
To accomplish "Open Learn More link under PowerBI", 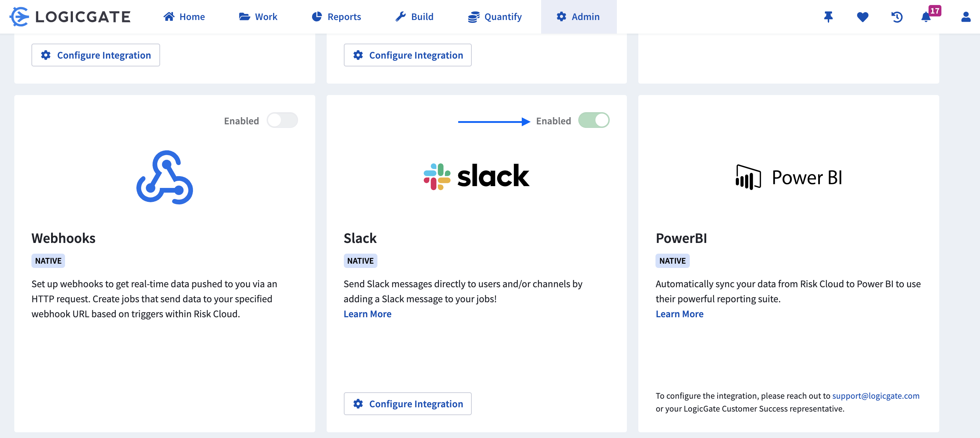I will [679, 314].
